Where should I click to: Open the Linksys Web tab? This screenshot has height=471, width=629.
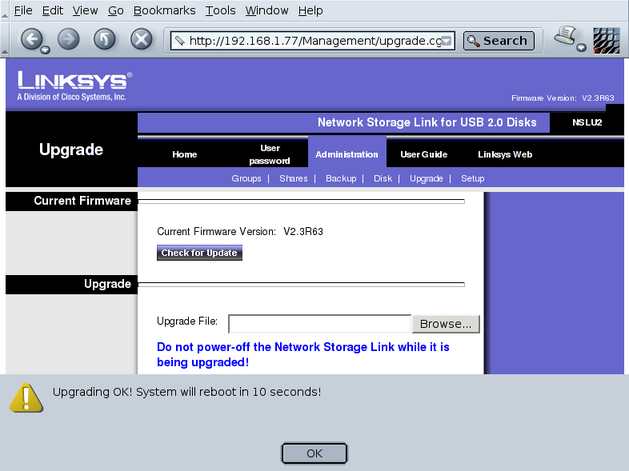[505, 154]
